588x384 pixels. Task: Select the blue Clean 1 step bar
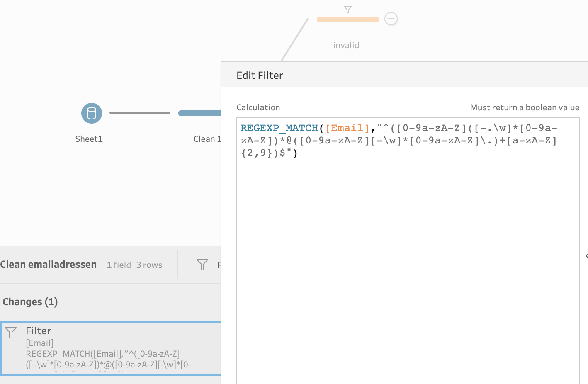coord(199,113)
